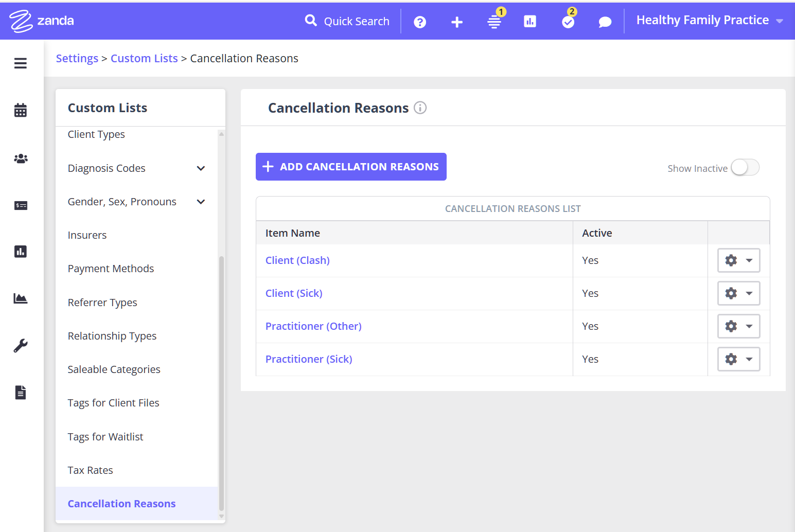Select Tax Rates in Custom Lists
Image resolution: width=795 pixels, height=532 pixels.
point(90,470)
